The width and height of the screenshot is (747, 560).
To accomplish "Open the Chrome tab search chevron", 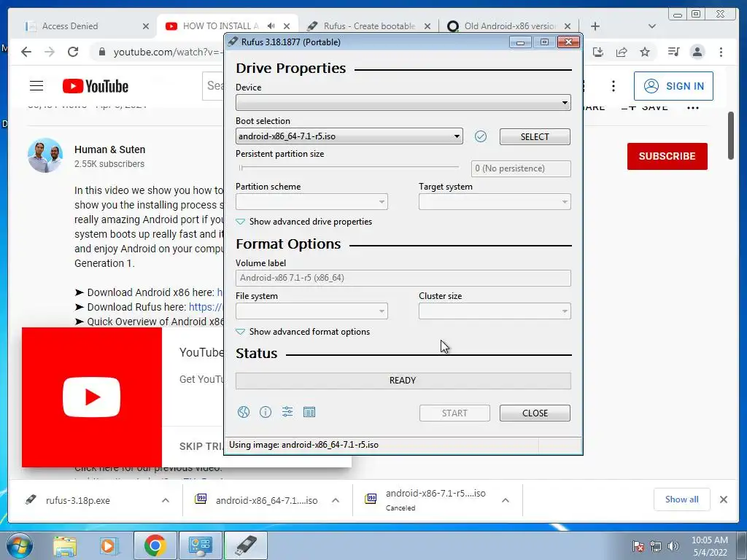I will [x=652, y=26].
